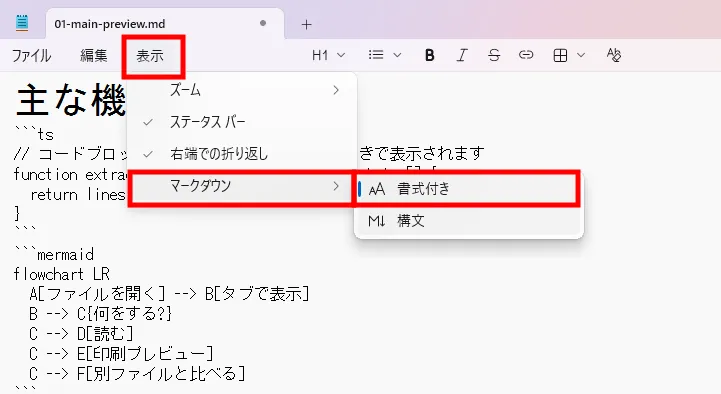The width and height of the screenshot is (721, 394).
Task: Select the 構文 syntax view
Action: [x=468, y=221]
